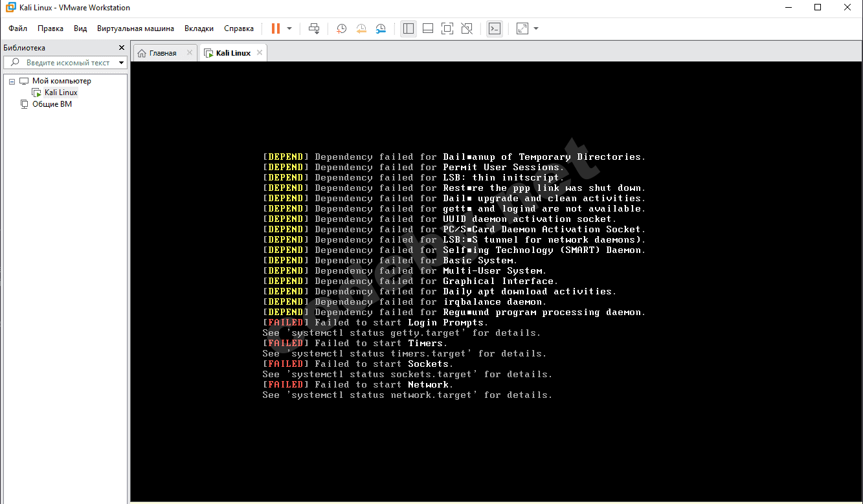
Task: Take a snapshot of the virtual machine
Action: pyautogui.click(x=341, y=28)
